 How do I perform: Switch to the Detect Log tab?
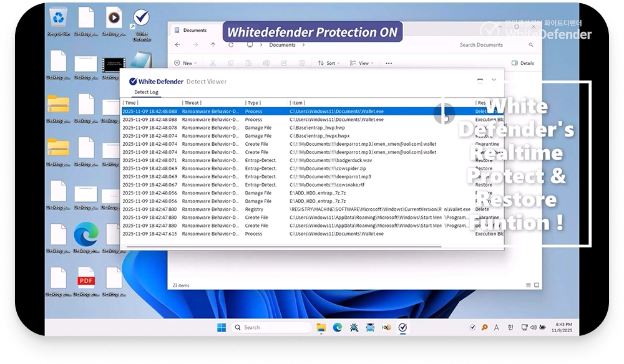pyautogui.click(x=147, y=92)
